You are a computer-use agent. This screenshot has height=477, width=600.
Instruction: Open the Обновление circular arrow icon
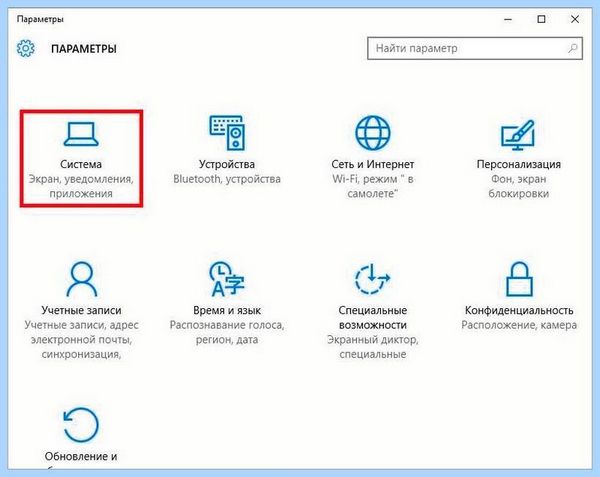click(81, 425)
